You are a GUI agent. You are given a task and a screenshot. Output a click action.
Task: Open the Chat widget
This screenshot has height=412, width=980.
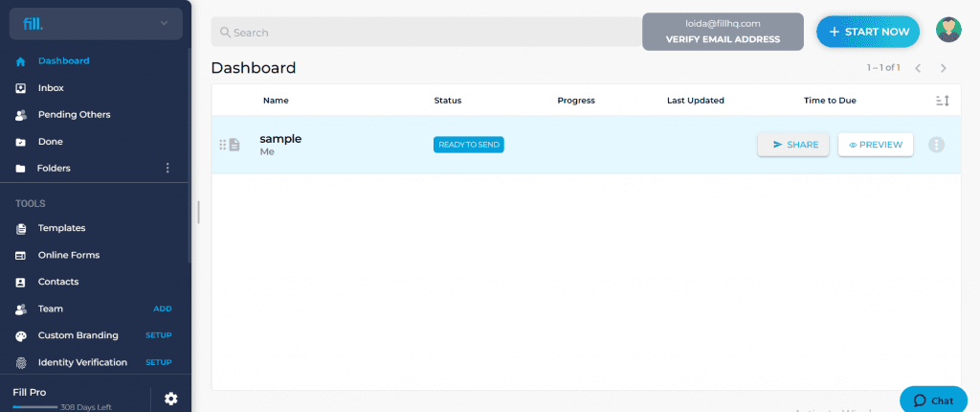[x=934, y=400]
